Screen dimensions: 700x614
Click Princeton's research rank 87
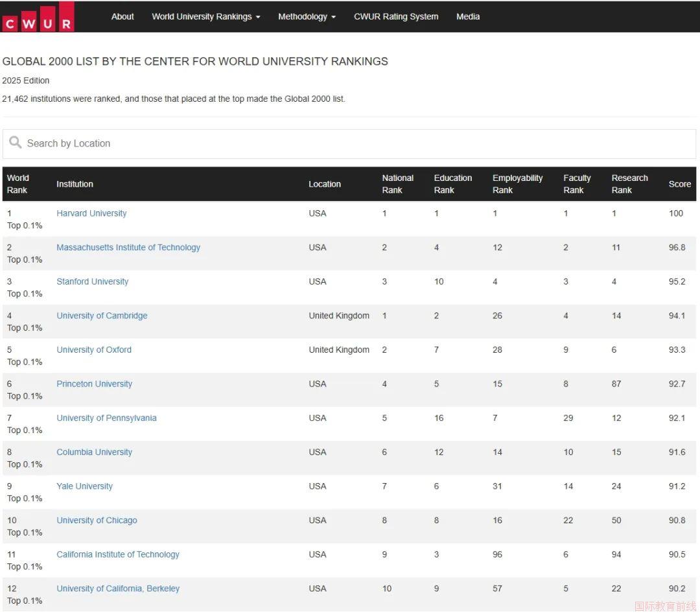point(616,384)
